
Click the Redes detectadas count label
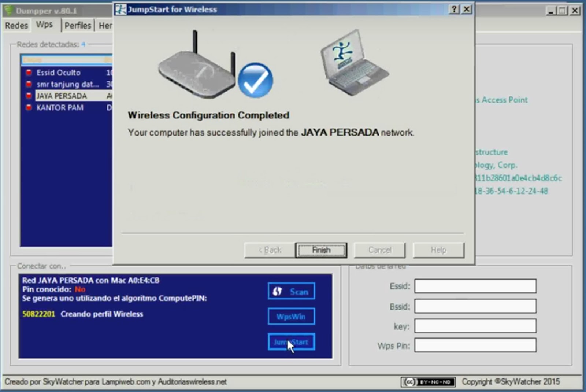click(x=51, y=44)
